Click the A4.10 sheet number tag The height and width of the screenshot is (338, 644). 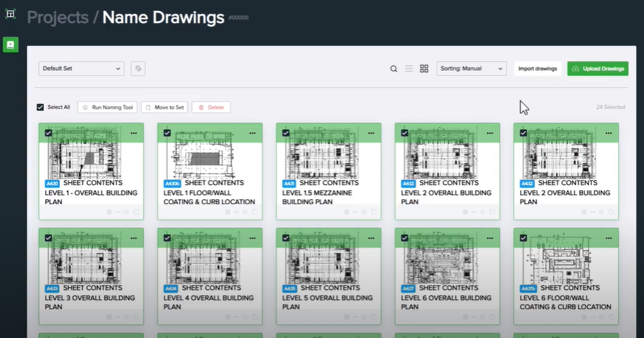(x=52, y=183)
